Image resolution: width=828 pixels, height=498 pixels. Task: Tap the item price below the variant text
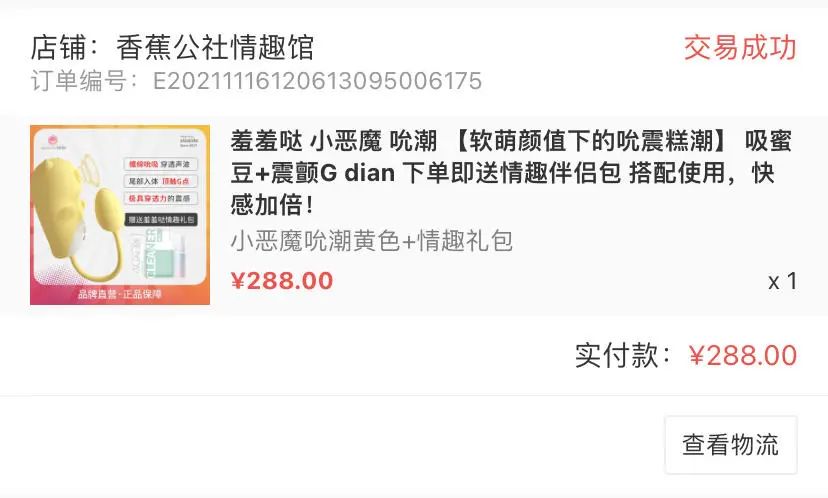(x=282, y=280)
